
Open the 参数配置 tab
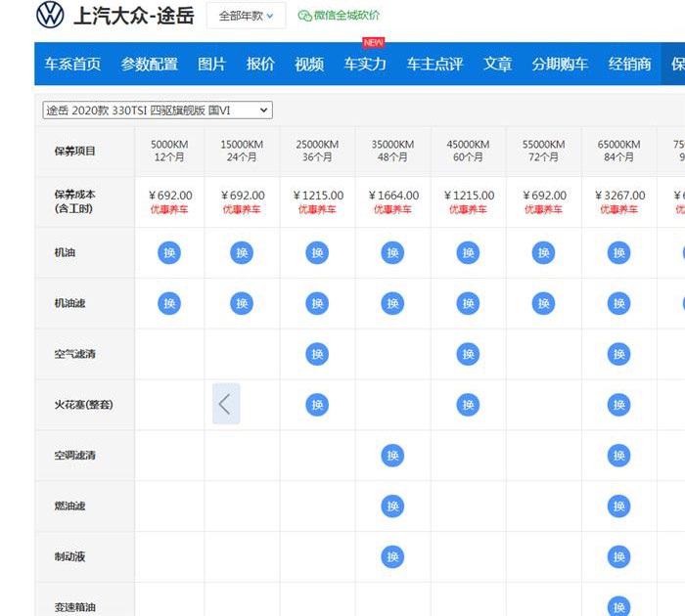point(150,65)
